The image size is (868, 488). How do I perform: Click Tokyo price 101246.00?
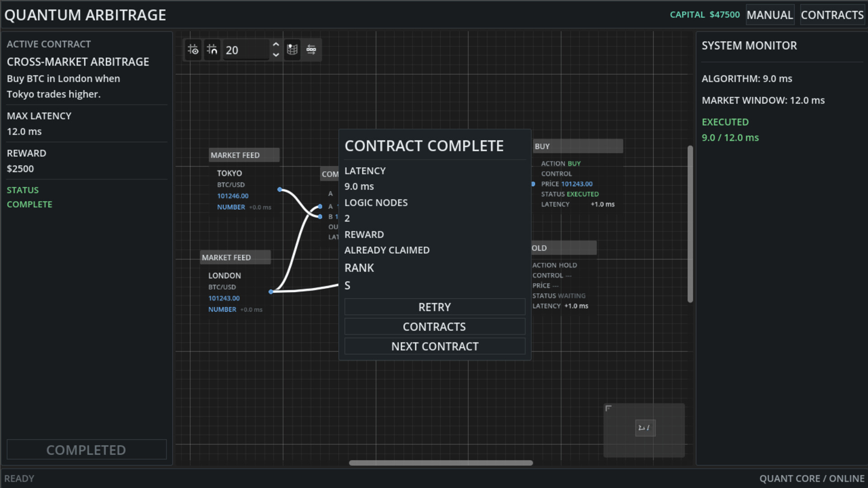click(x=233, y=196)
